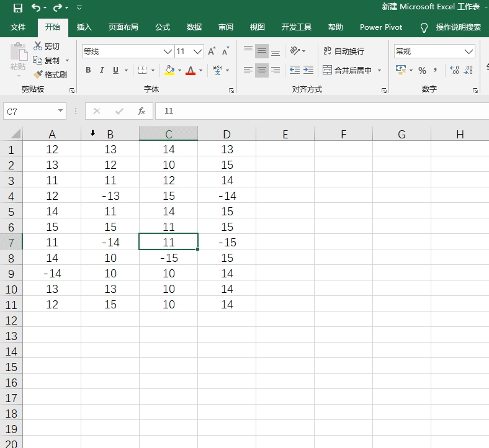Viewport: 489px width, 448px height.
Task: Open the 开发工具 ribbon tab
Action: point(296,27)
